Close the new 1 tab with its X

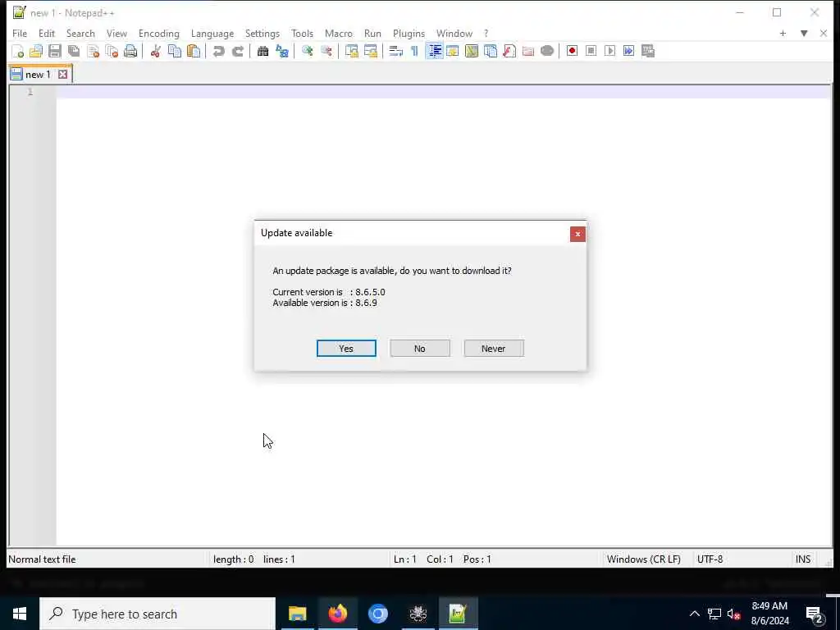coord(62,75)
